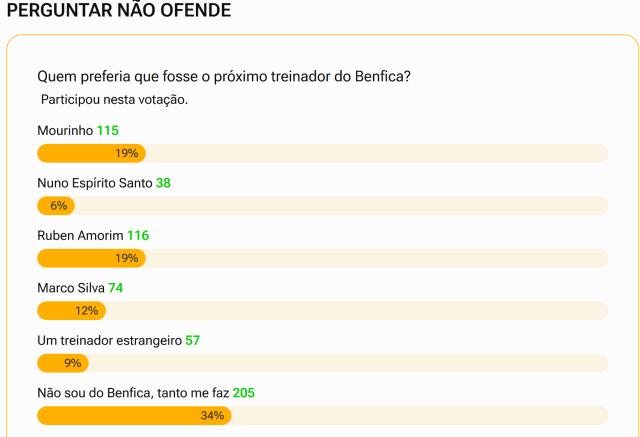Select the Marco Silva option label
This screenshot has width=640, height=437.
pos(70,288)
